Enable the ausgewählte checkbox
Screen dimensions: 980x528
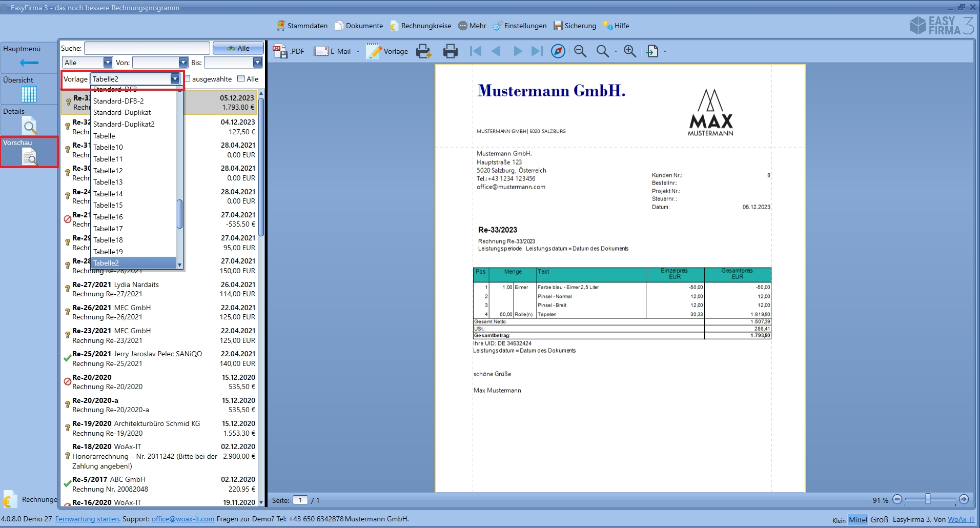coord(188,79)
